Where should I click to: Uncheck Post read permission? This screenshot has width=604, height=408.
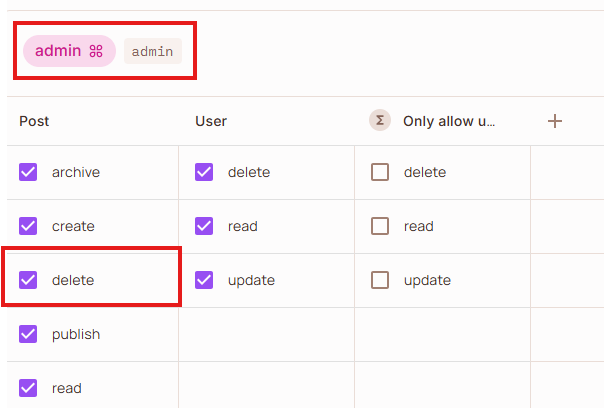coord(28,388)
